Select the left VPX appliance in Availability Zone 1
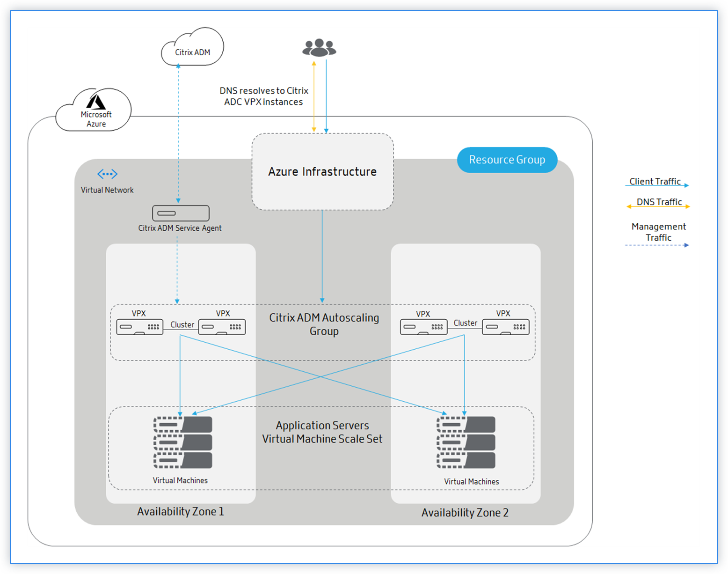The image size is (728, 574). click(x=139, y=327)
